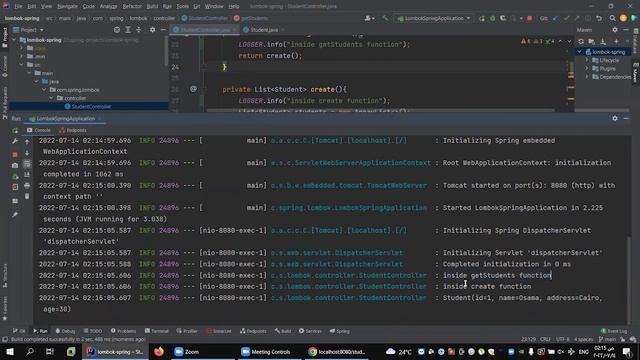
Task: Click the debug bug icon in toolbar
Action: (493, 18)
